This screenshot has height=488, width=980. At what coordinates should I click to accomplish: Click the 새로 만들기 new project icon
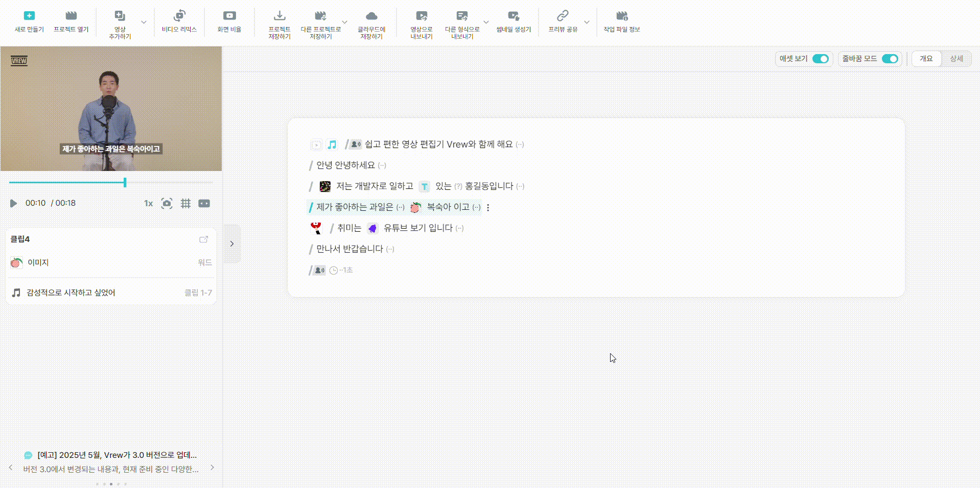pos(29,16)
